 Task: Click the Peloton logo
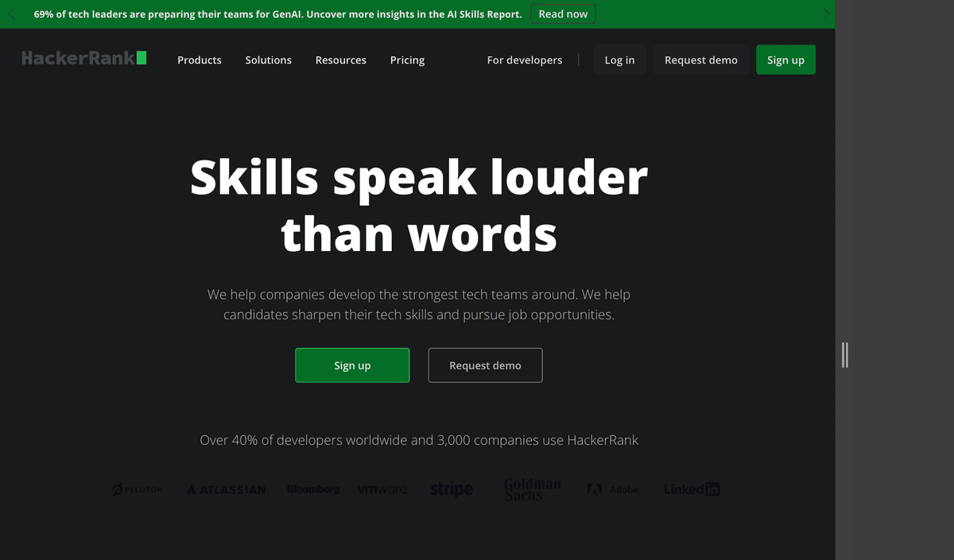pyautogui.click(x=137, y=489)
